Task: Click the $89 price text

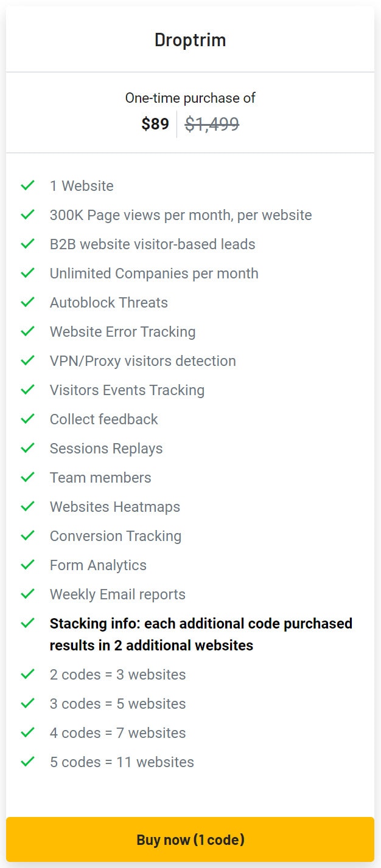Action: [154, 124]
